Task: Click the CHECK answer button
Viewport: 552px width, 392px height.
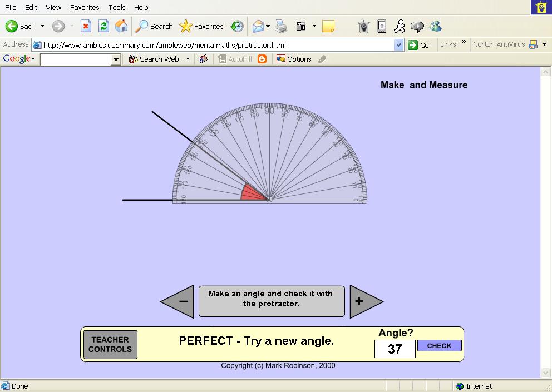Action: (x=440, y=345)
